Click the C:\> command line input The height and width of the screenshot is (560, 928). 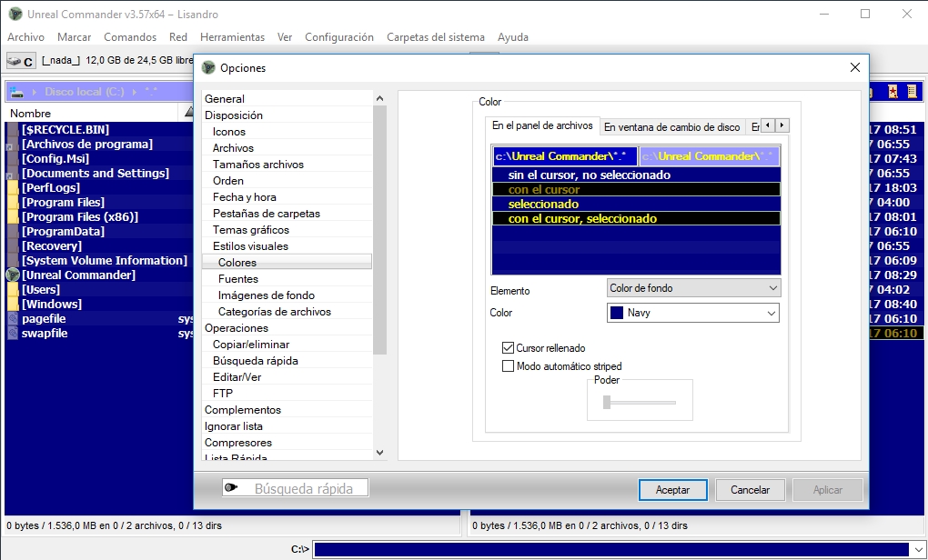point(611,549)
